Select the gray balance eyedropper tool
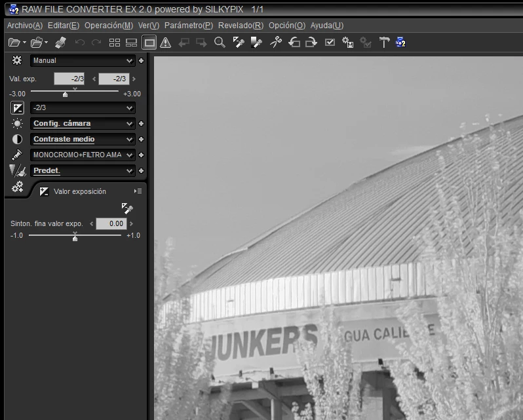 point(256,43)
